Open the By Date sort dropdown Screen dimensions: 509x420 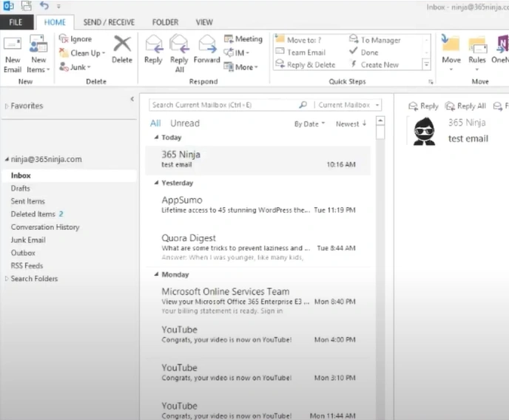(x=310, y=124)
